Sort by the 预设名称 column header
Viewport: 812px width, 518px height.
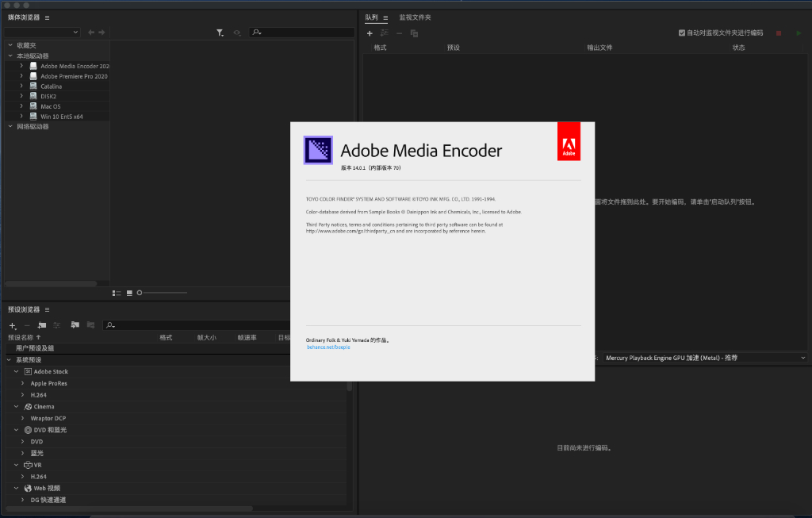pos(25,337)
